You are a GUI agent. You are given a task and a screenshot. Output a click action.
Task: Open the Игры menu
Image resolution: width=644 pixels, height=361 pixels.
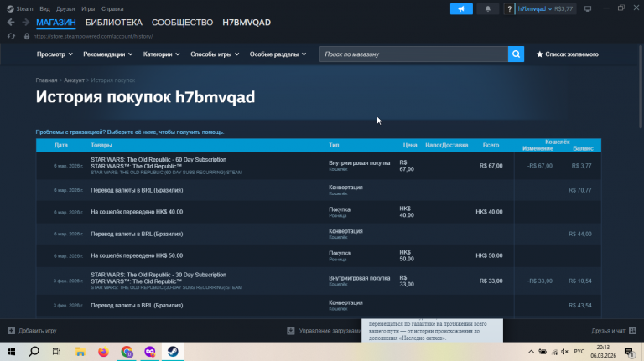(88, 8)
